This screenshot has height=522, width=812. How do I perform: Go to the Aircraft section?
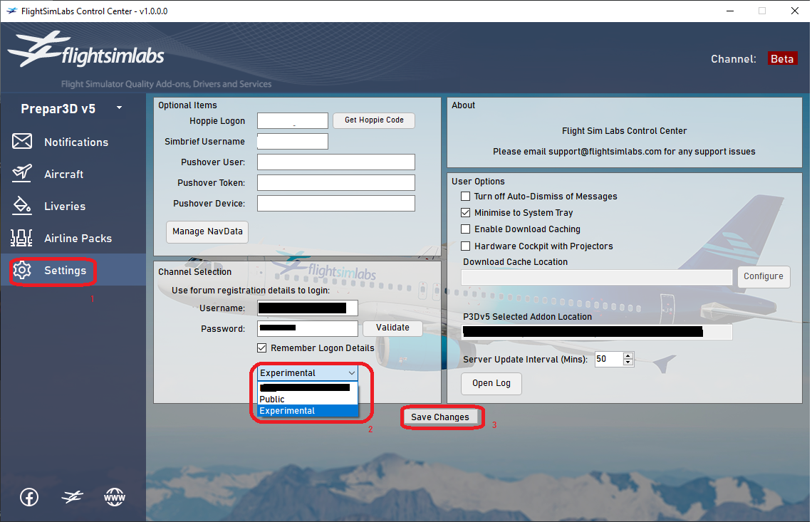[63, 174]
